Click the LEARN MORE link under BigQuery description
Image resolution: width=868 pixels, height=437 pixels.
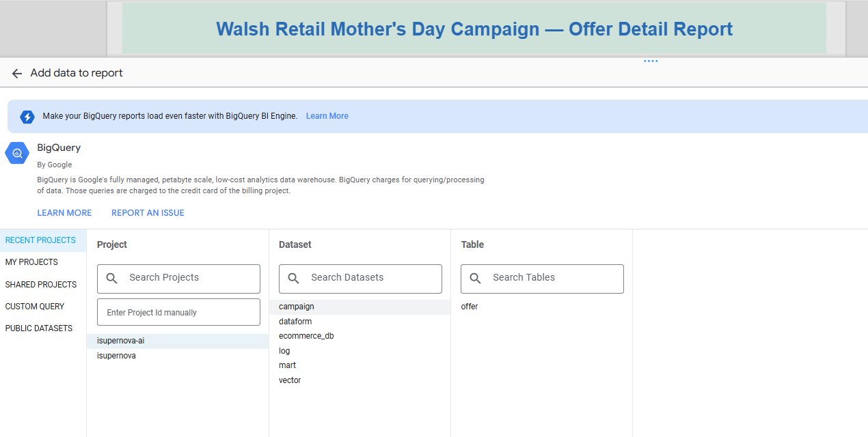pos(64,213)
